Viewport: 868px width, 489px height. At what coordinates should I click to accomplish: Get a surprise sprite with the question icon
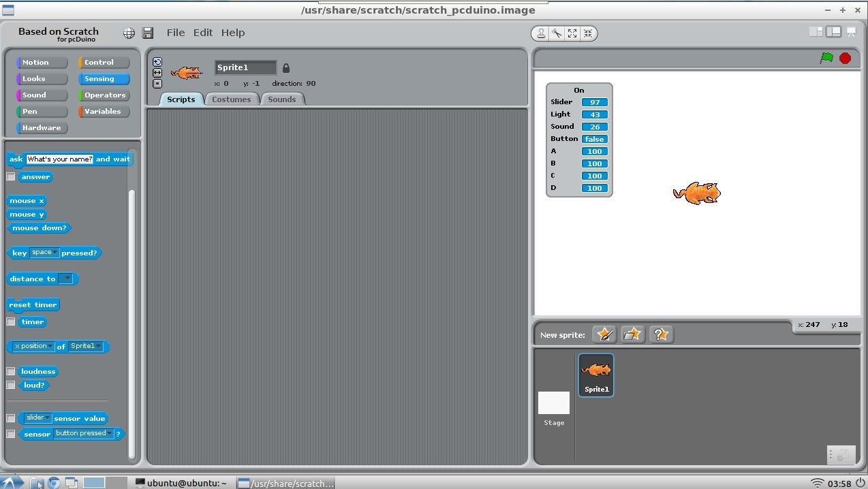[x=661, y=334]
